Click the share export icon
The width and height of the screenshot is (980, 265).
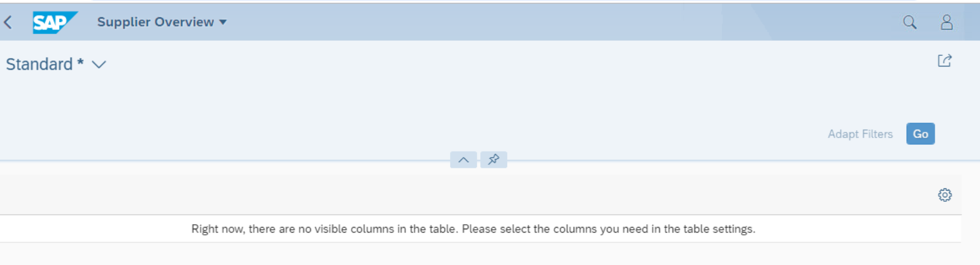[x=945, y=61]
